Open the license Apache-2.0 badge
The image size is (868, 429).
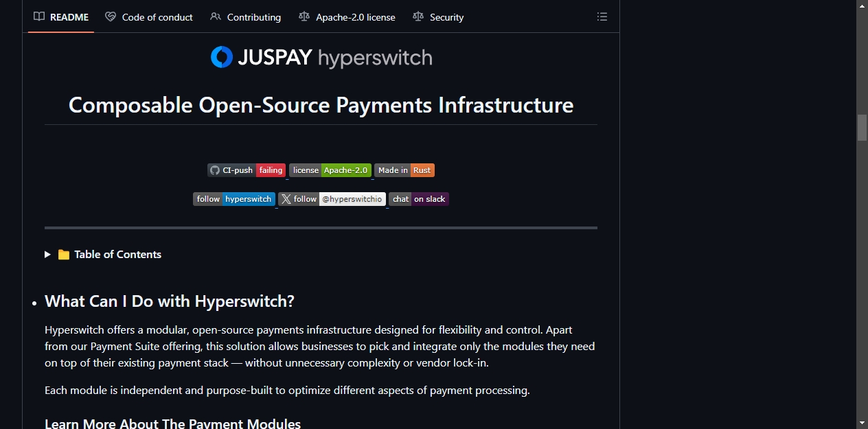click(x=330, y=170)
